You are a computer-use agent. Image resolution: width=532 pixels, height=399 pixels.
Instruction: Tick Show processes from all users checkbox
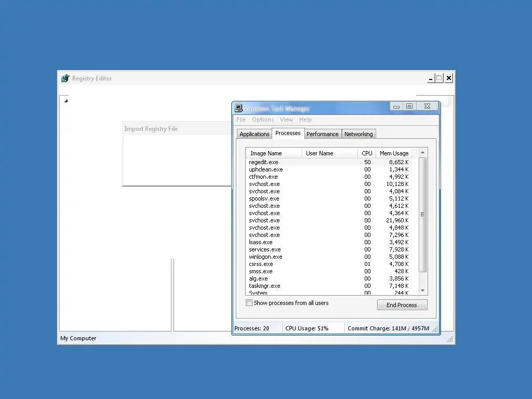[x=249, y=303]
